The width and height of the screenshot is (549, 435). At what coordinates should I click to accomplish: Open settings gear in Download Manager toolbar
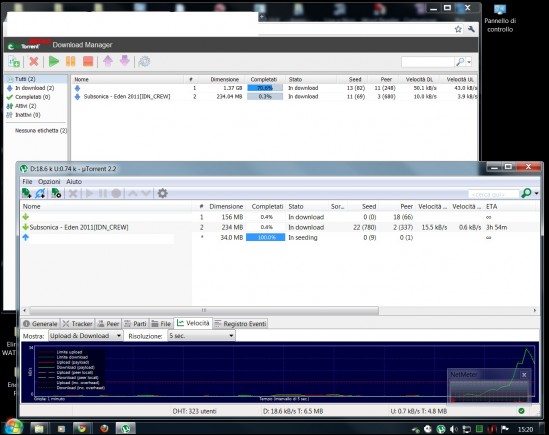(x=144, y=62)
